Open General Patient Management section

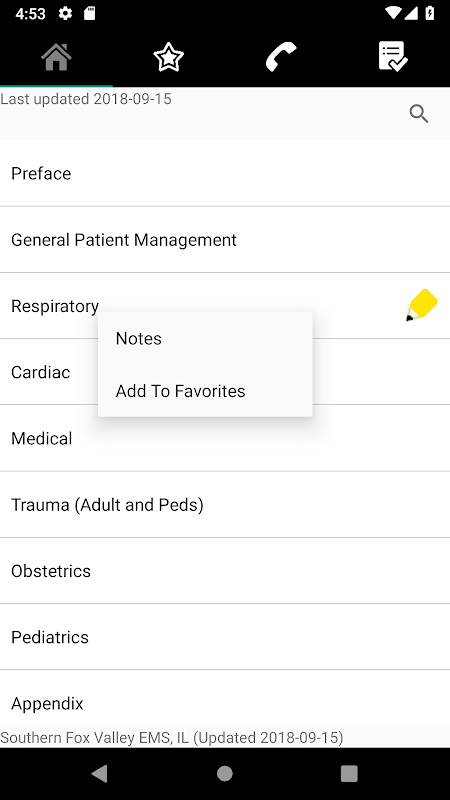pos(225,240)
